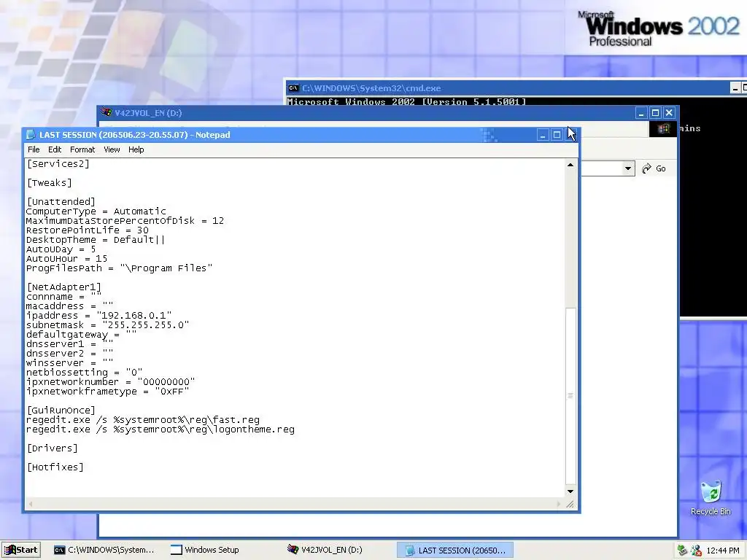Screen dimensions: 747x560
Task: Open the File menu in Notepad
Action: tap(34, 149)
